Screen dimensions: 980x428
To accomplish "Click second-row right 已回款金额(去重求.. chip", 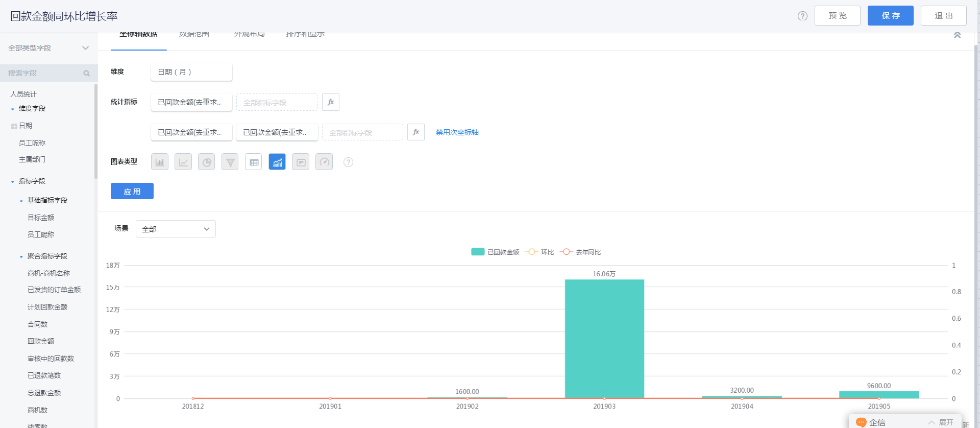I will (x=277, y=132).
